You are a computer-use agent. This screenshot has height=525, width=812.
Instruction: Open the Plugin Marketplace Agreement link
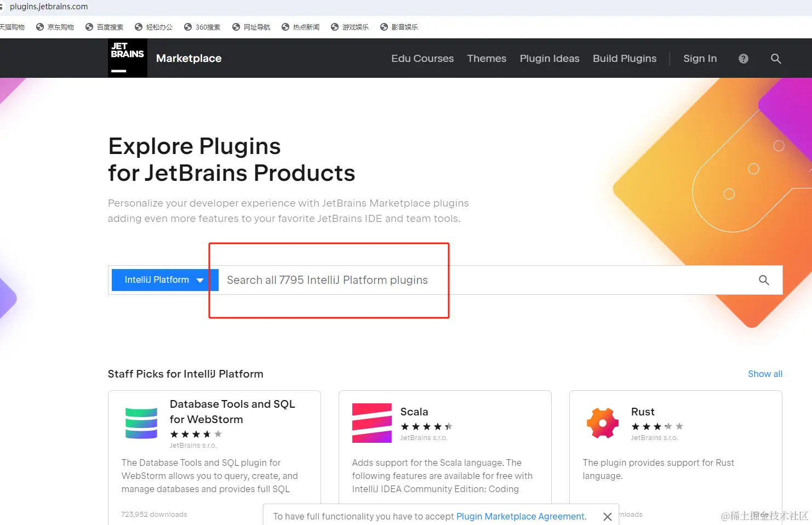pos(521,516)
